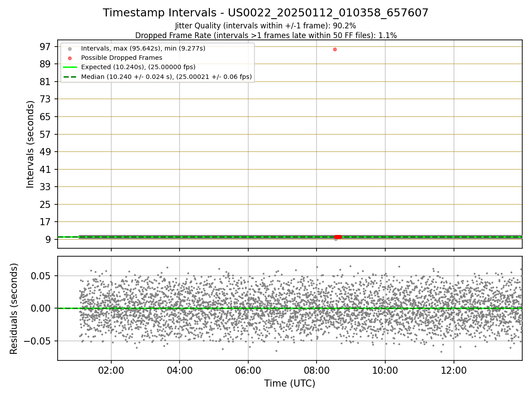
Task: Click legend entry 'Possible Dropped Frames'
Action: tap(121, 58)
